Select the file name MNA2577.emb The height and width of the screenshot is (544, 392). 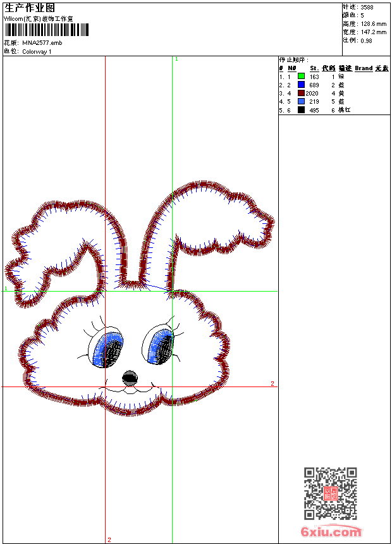tap(42, 43)
